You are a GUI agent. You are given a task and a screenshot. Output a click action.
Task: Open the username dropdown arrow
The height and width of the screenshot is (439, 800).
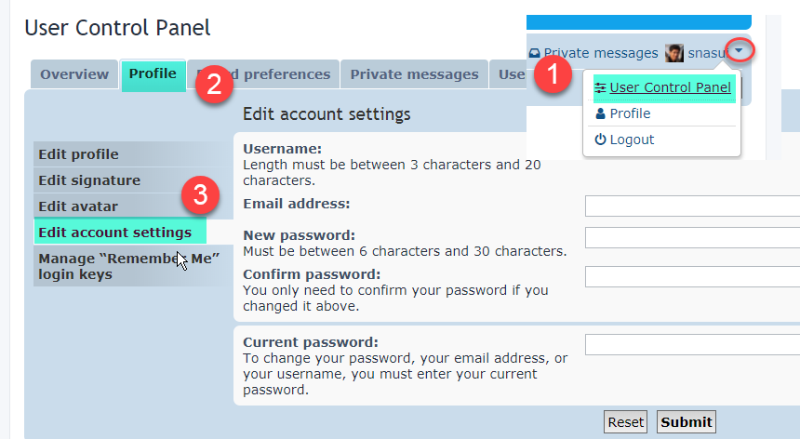(738, 50)
